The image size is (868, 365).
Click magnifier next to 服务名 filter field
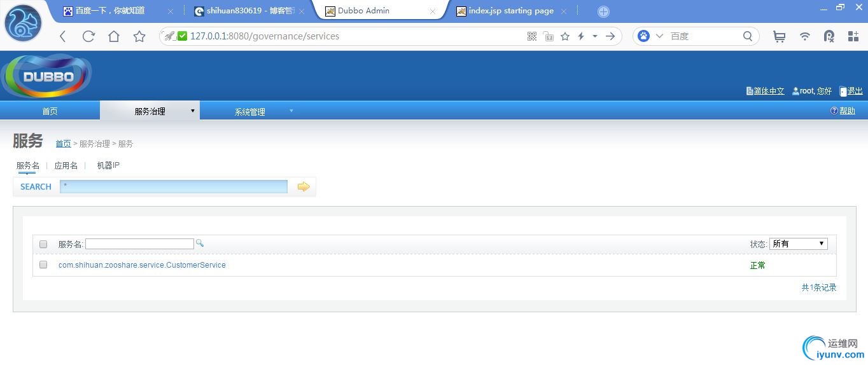pyautogui.click(x=200, y=243)
